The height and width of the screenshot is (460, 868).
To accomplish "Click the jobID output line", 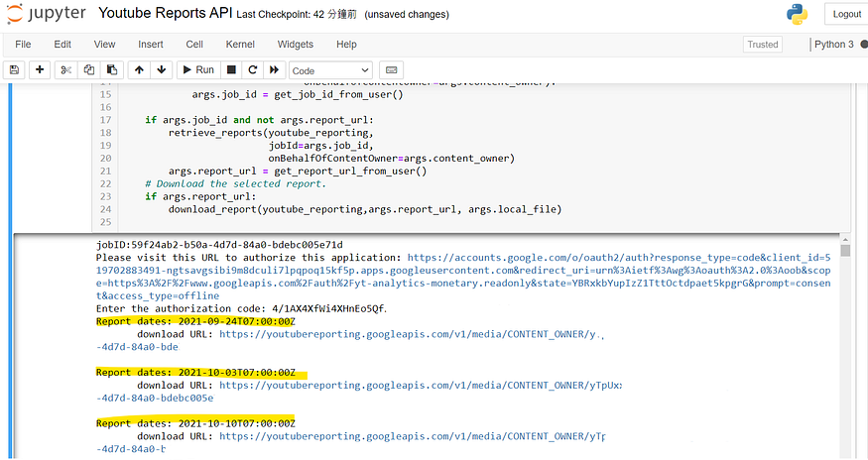I will pos(219,245).
